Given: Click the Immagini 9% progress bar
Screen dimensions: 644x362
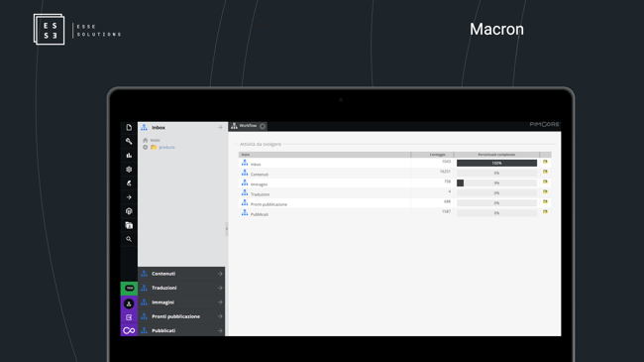Looking at the screenshot, I should [496, 183].
